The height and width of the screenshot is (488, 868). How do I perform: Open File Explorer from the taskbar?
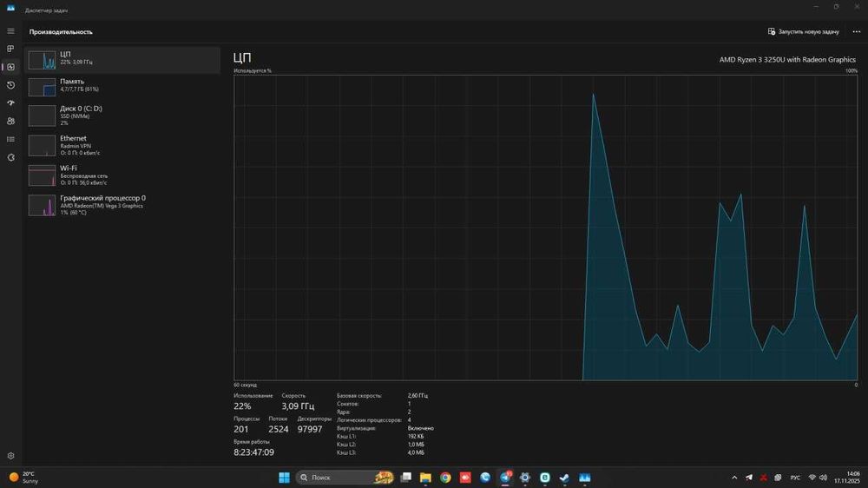(425, 478)
